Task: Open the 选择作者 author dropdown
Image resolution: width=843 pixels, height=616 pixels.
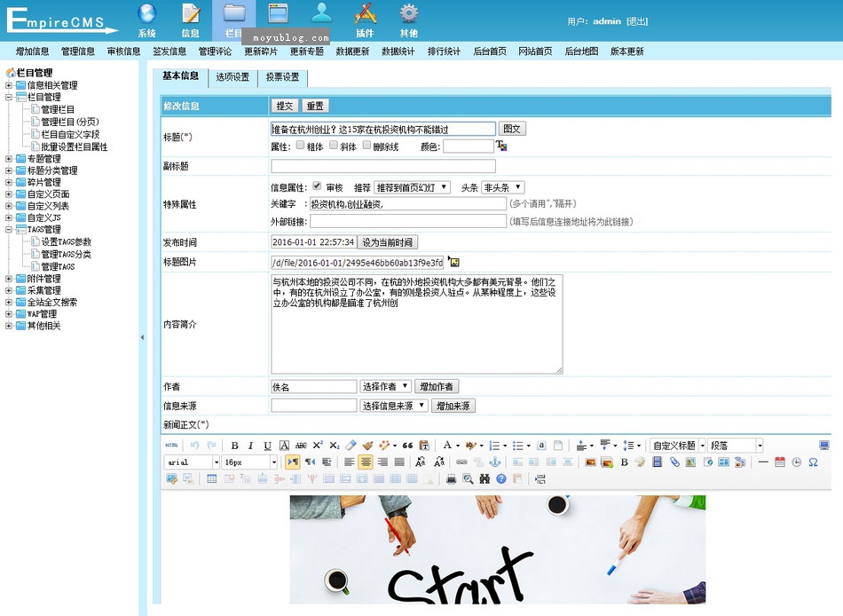Action: coord(385,386)
